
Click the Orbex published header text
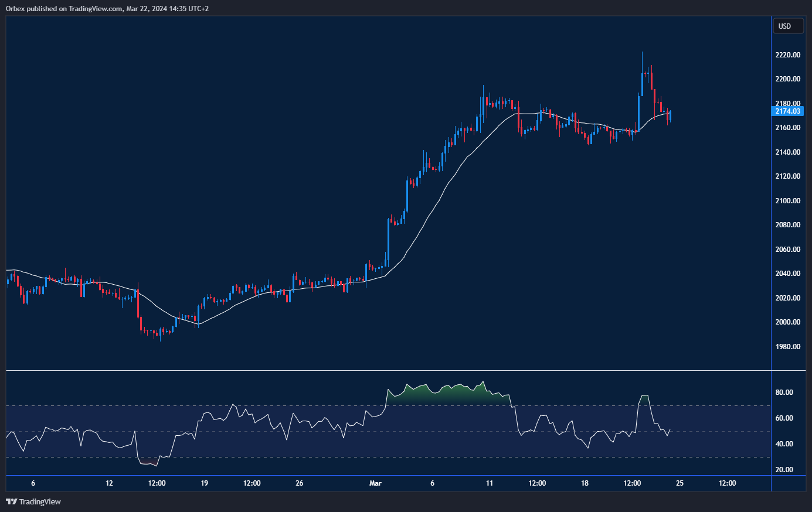pos(106,8)
